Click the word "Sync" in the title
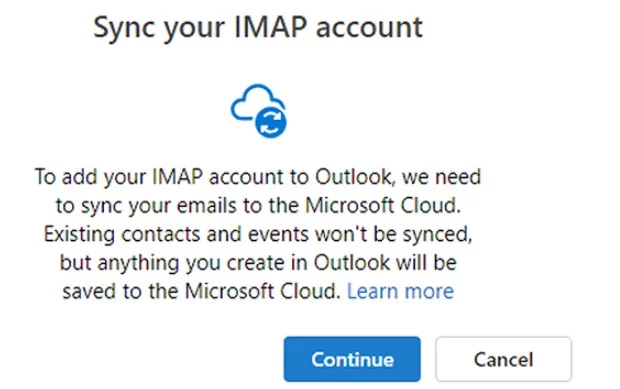Viewport: 620px width, 389px height. point(124,28)
